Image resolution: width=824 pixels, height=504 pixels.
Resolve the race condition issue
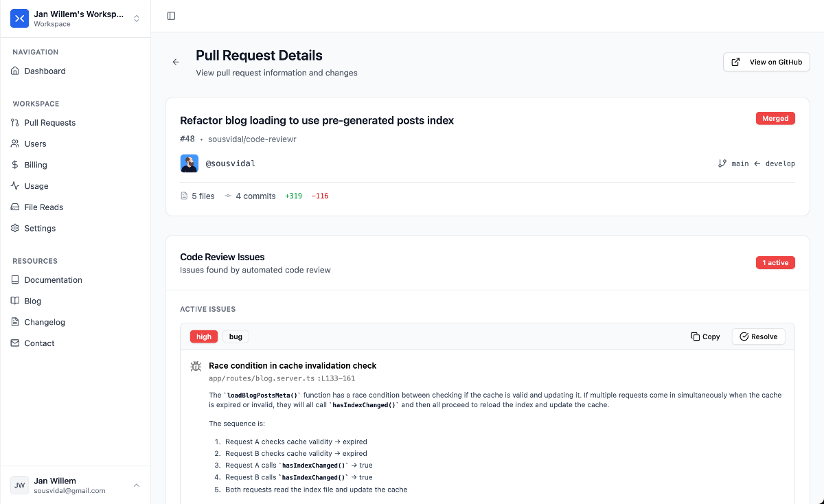758,336
